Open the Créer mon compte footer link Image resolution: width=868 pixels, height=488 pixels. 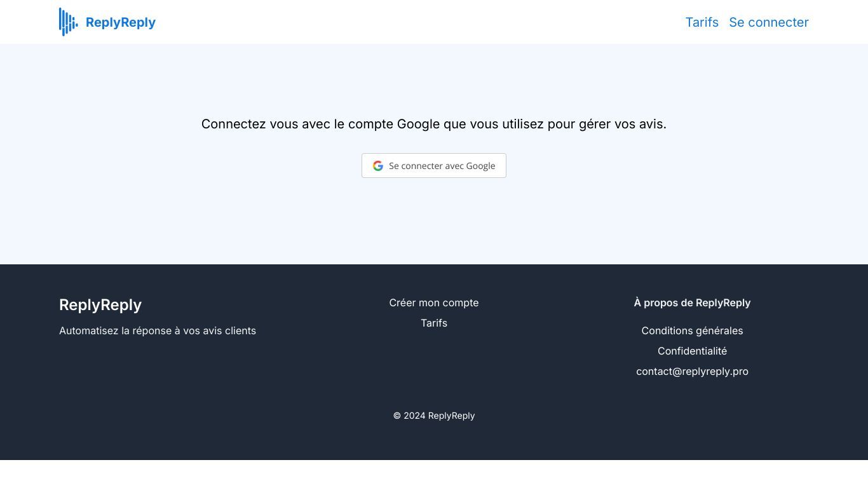click(x=434, y=302)
